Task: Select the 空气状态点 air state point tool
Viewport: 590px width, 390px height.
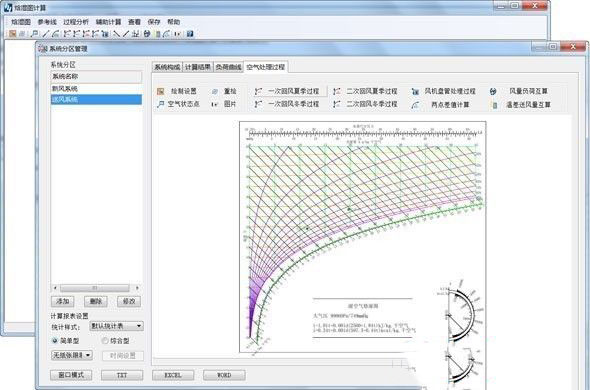Action: pyautogui.click(x=161, y=104)
